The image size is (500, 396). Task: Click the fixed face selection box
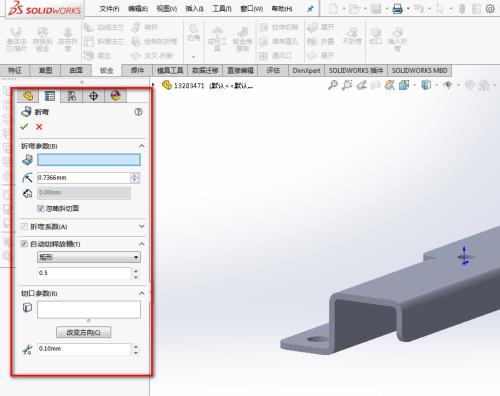(x=89, y=160)
